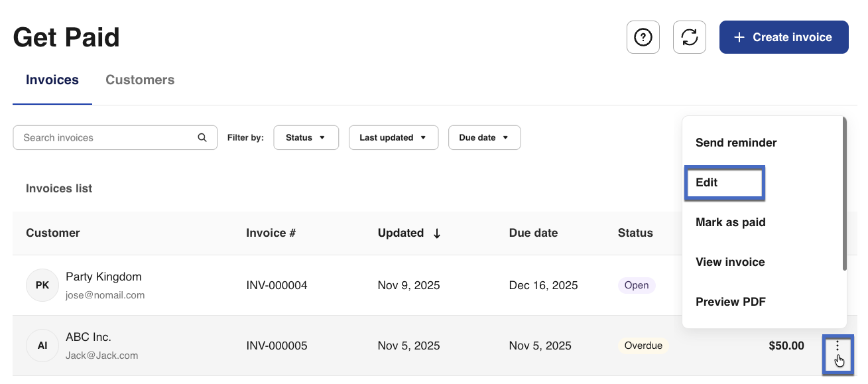The image size is (868, 384).
Task: Click the AI avatar for ABC Inc.
Action: tap(42, 346)
